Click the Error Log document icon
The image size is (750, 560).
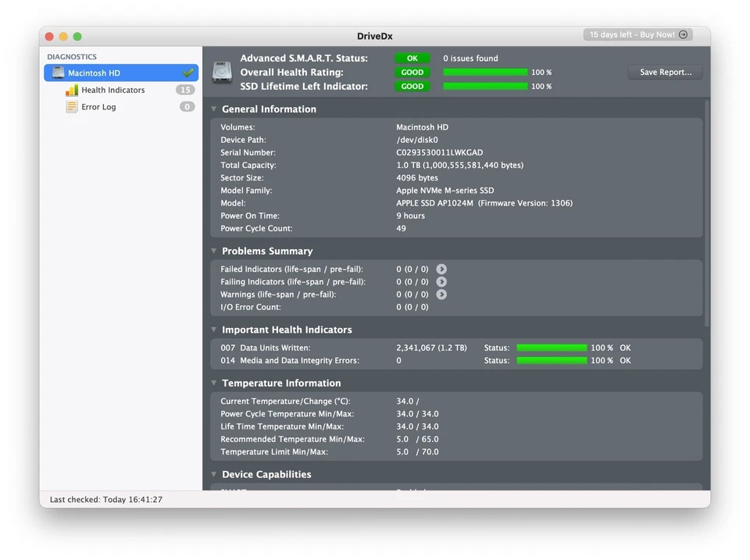click(x=71, y=107)
